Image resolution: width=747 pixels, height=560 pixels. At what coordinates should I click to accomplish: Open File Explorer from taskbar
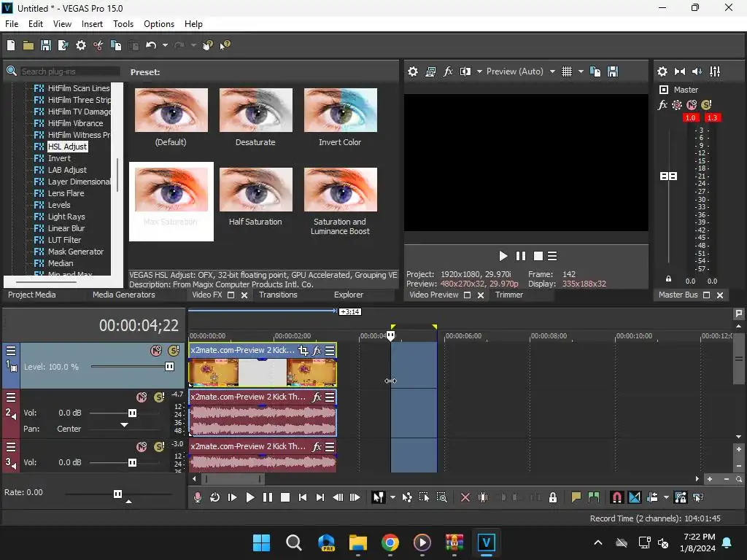click(x=357, y=542)
